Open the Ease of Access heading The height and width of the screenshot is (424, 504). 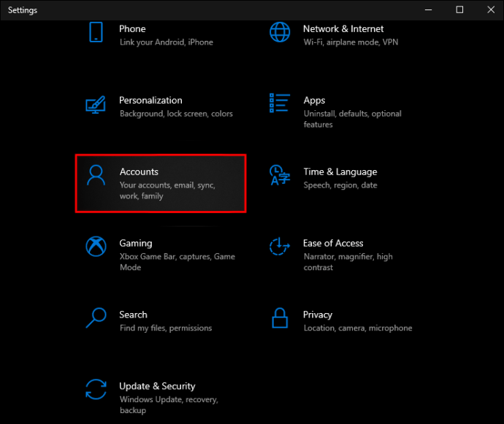(333, 243)
